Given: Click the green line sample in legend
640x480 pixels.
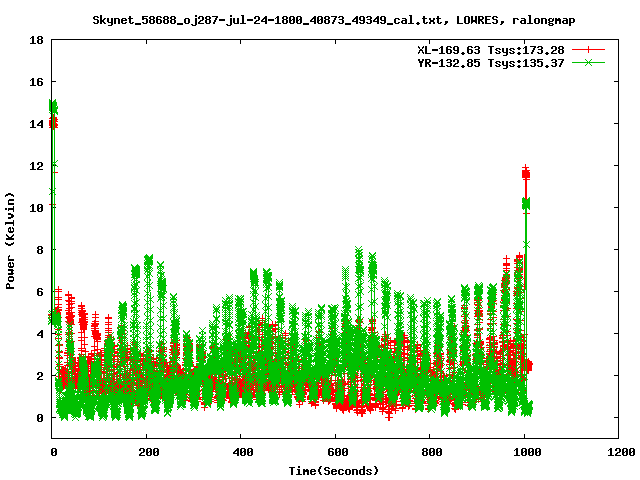Looking at the screenshot, I should click(588, 62).
